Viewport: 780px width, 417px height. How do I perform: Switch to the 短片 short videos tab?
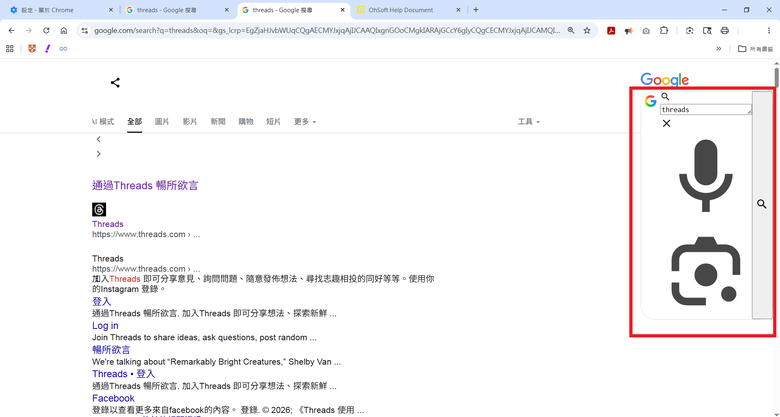[x=274, y=122]
